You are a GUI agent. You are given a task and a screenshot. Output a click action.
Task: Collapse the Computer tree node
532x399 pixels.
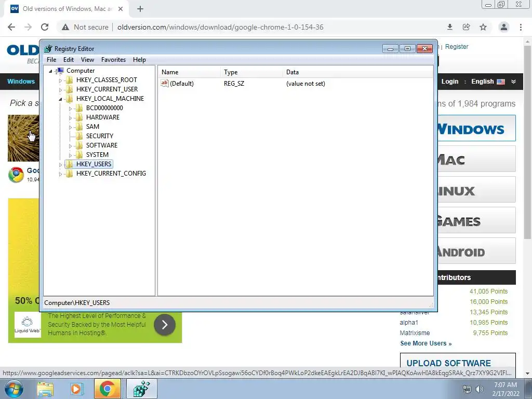point(50,71)
